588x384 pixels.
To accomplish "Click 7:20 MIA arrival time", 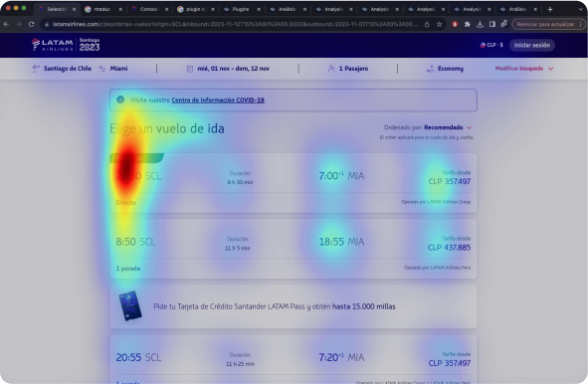I will tap(341, 357).
